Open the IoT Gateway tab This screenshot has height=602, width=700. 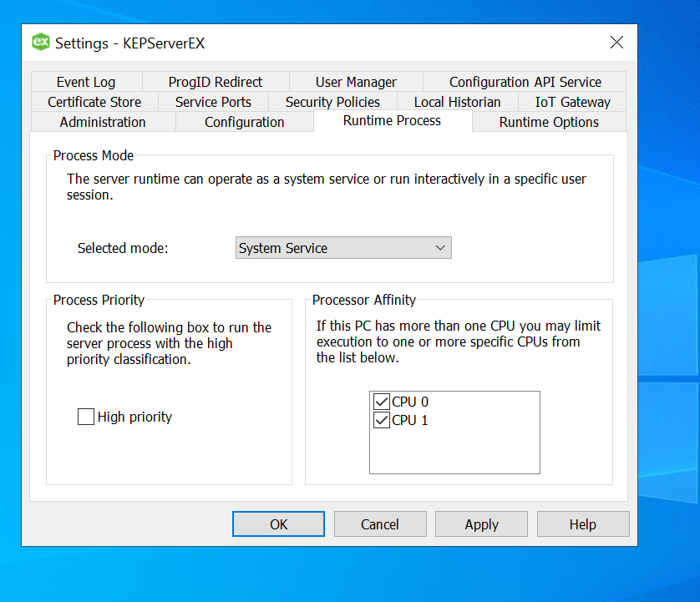[x=572, y=102]
